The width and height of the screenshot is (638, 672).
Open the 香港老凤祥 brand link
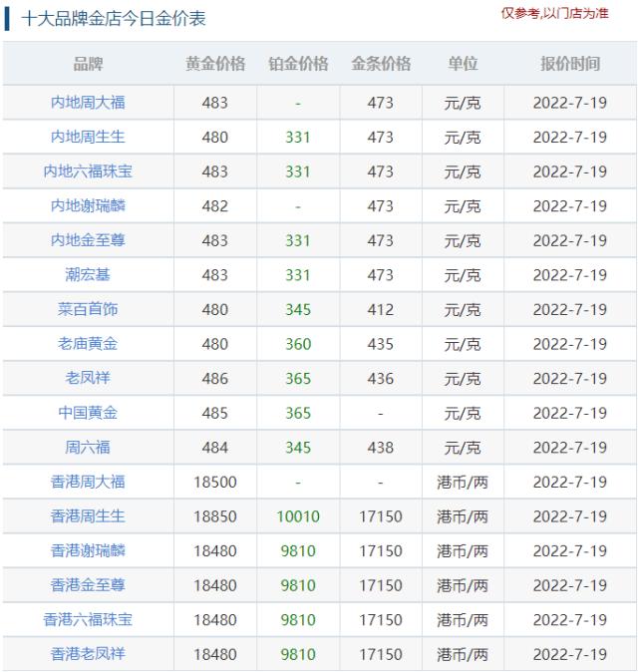(x=88, y=654)
